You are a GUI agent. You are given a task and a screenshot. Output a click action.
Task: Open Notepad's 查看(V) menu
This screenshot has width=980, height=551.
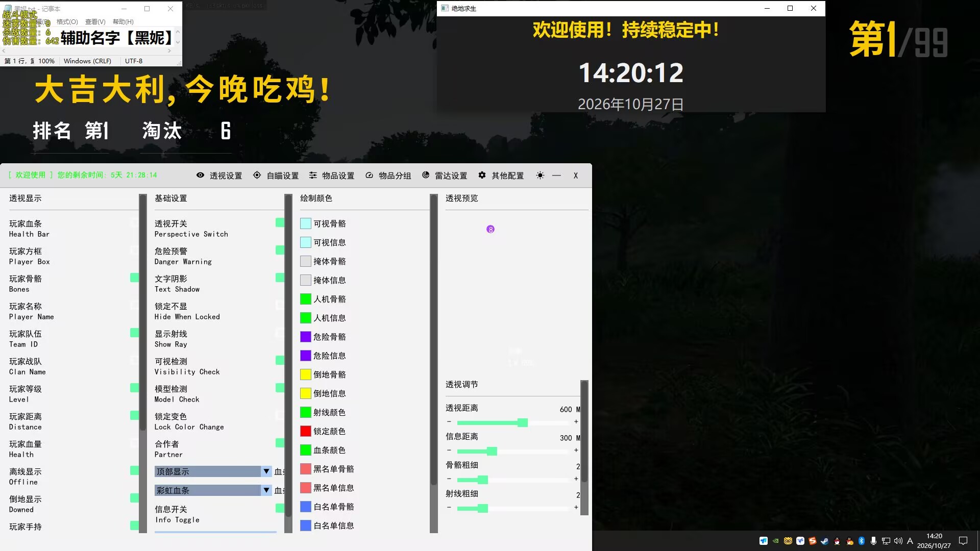point(95,22)
